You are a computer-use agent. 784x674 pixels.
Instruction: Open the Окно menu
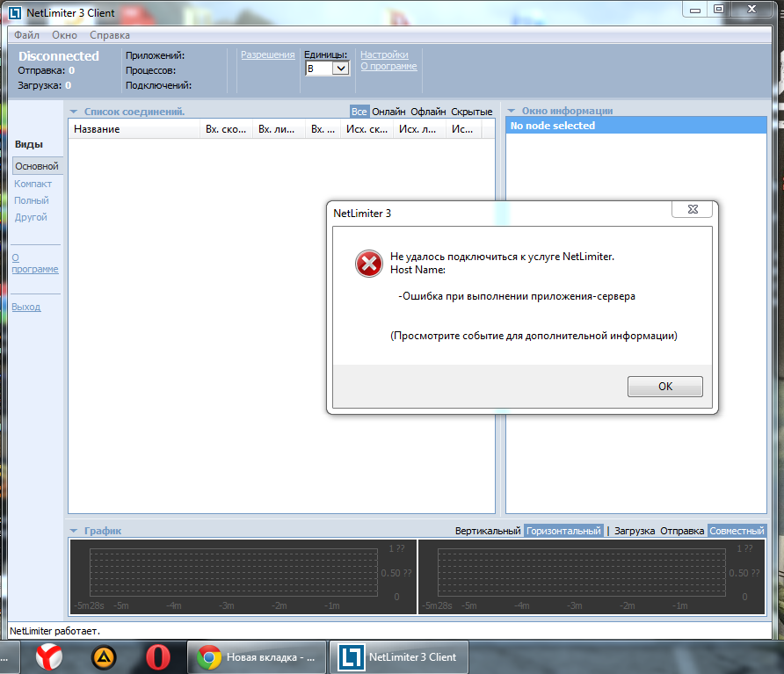pos(64,35)
